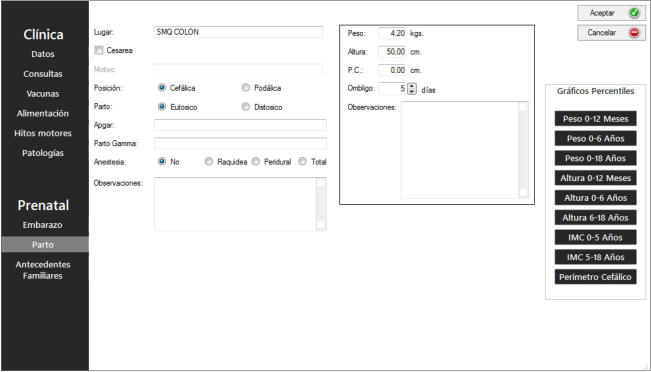
Task: Click Altura 0-6 Años chart button
Action: click(x=595, y=198)
